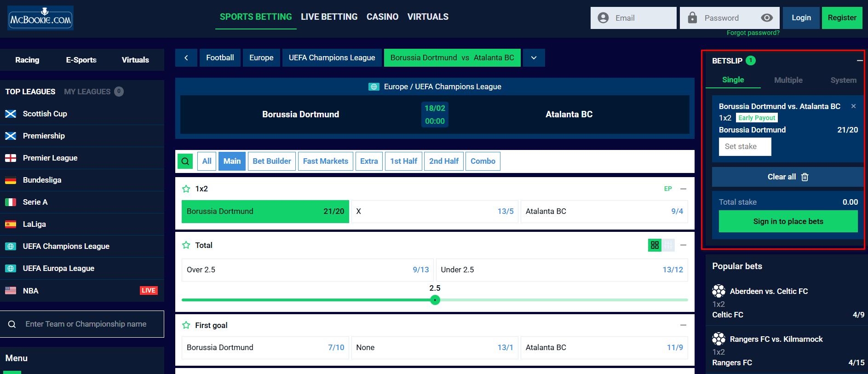Select None first goal 13/1
Viewport: 868px width, 374px height.
pos(435,348)
